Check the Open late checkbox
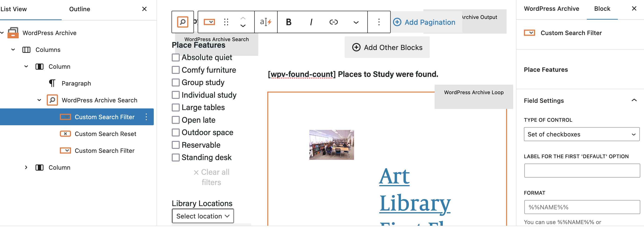This screenshot has width=644, height=229. pos(175,120)
